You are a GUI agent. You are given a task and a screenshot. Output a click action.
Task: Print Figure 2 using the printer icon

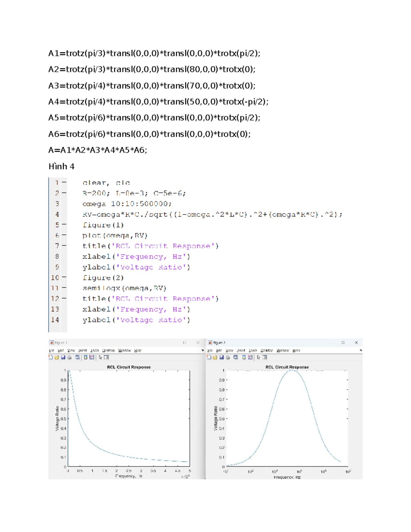tap(228, 357)
